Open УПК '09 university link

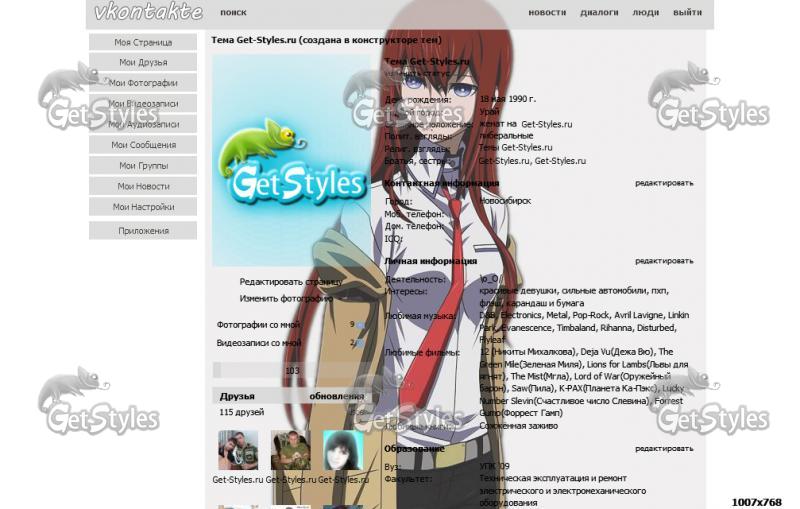(494, 466)
